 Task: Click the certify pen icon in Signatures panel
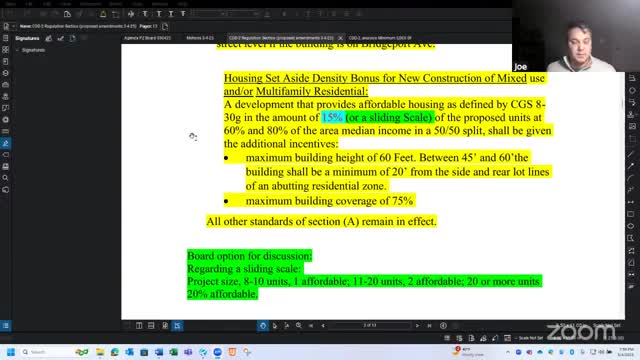[x=60, y=38]
